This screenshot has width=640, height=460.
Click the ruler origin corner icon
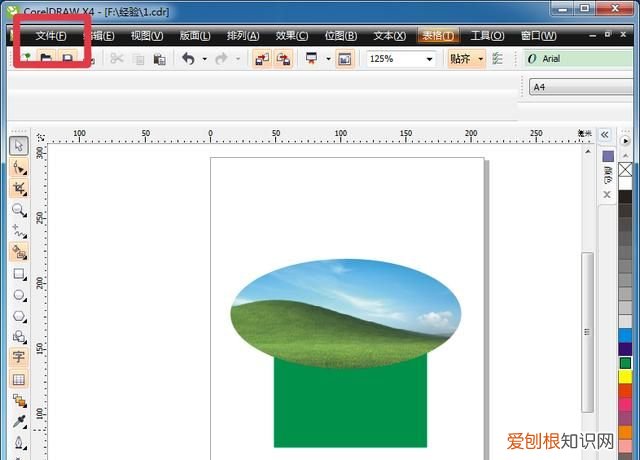tap(40, 137)
